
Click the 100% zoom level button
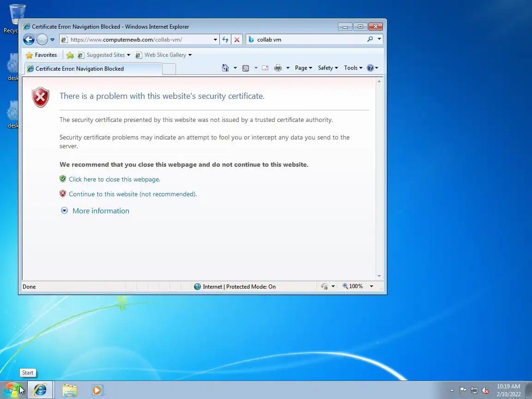(x=353, y=286)
